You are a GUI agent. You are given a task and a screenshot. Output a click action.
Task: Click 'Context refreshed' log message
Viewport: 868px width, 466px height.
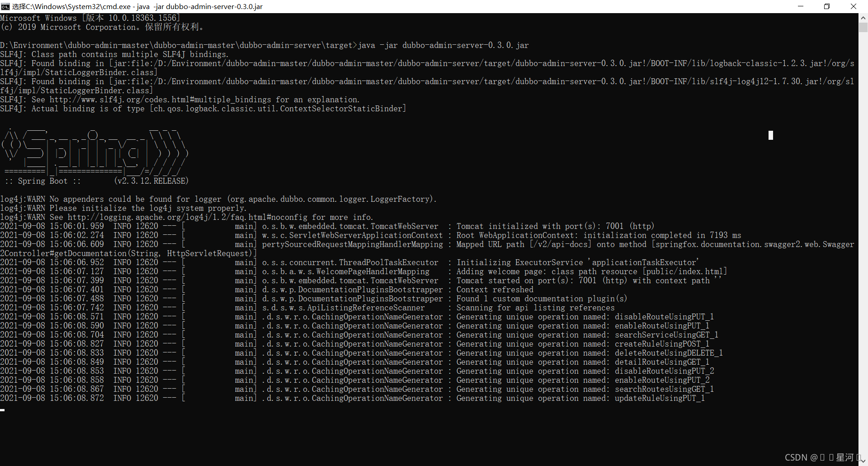pyautogui.click(x=495, y=290)
